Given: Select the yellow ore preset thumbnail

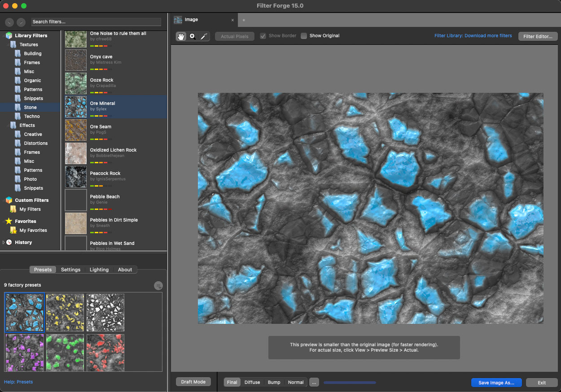Looking at the screenshot, I should (x=65, y=312).
